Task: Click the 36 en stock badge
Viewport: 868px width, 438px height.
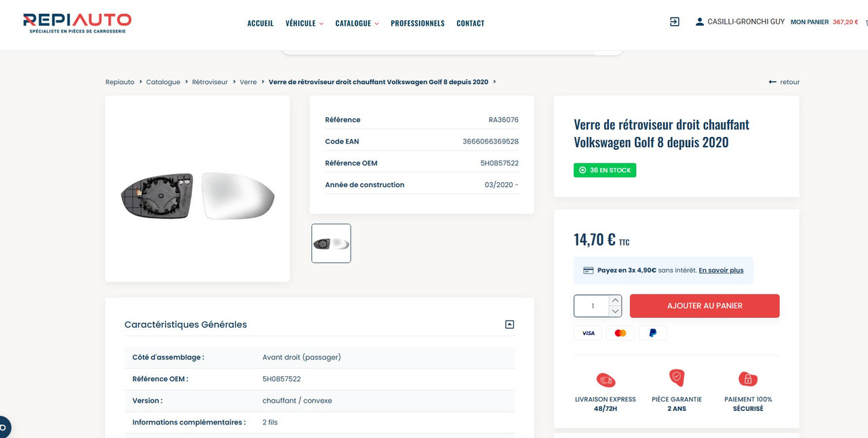Action: point(605,170)
